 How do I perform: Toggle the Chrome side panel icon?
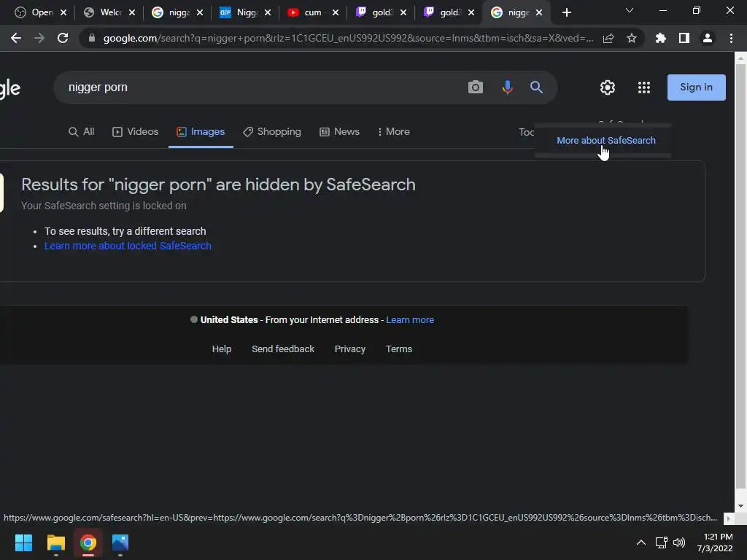coord(684,38)
